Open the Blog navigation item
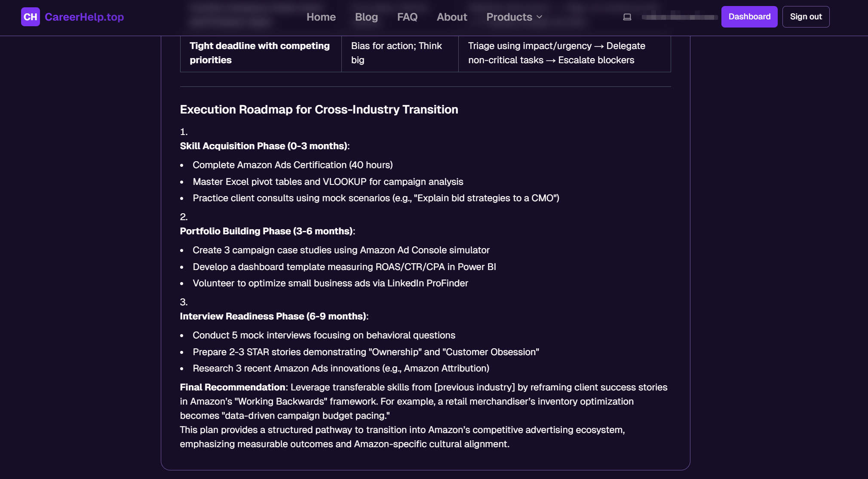 click(366, 17)
